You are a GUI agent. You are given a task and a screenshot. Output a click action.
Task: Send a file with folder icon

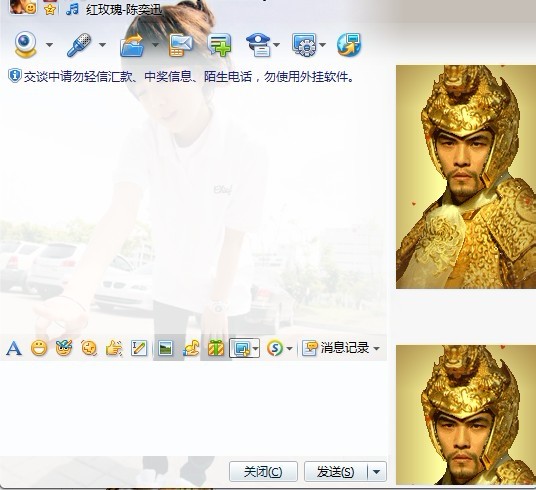[x=132, y=45]
